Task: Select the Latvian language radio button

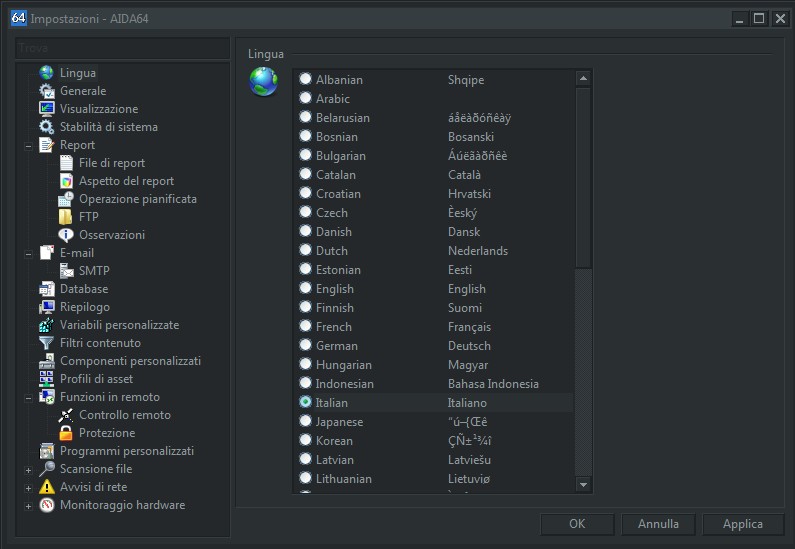Action: click(x=305, y=459)
